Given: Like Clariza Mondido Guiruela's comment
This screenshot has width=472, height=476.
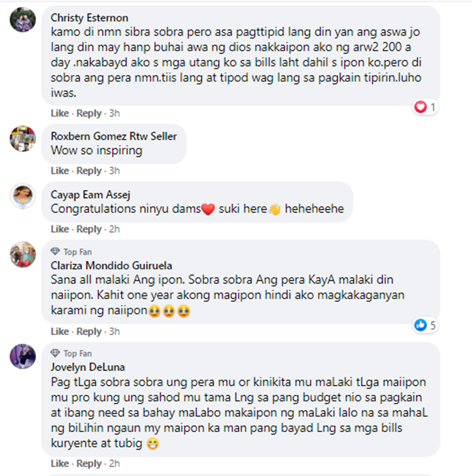Looking at the screenshot, I should click(60, 331).
